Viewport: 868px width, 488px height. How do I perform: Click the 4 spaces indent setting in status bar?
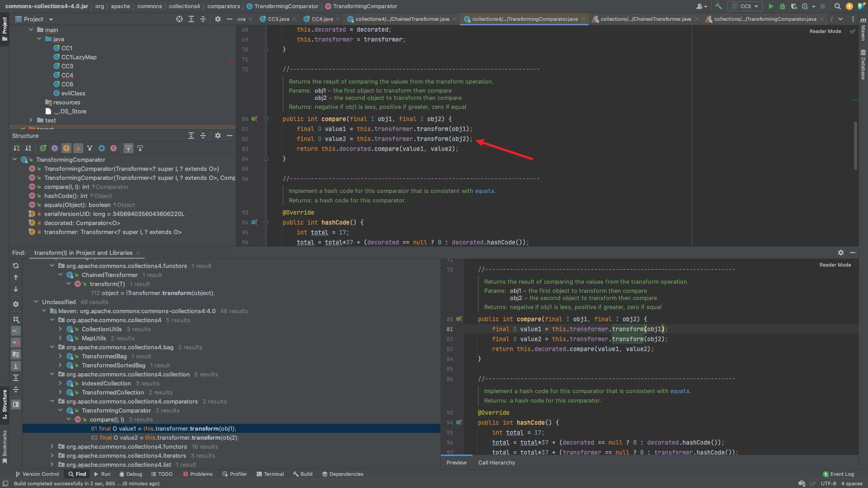pyautogui.click(x=852, y=483)
